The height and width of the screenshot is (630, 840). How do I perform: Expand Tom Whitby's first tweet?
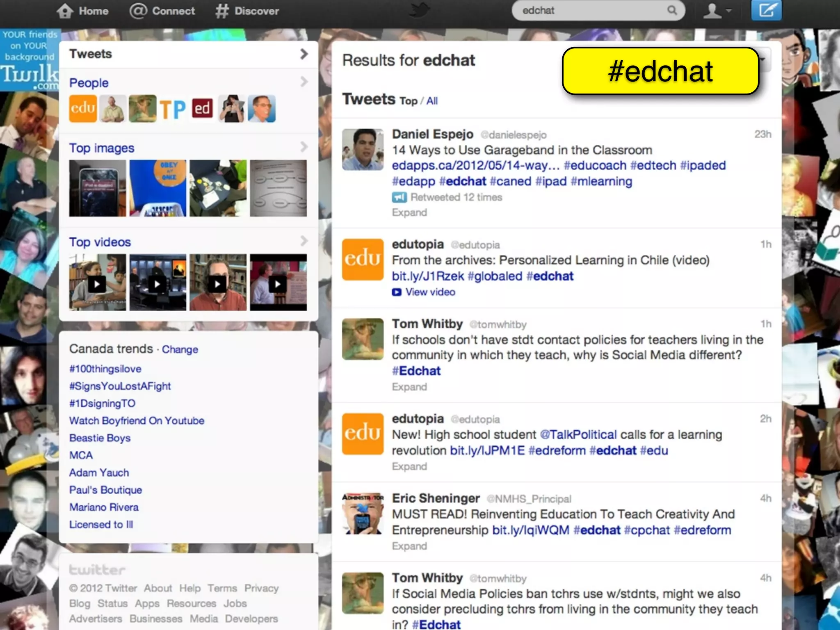tap(409, 387)
